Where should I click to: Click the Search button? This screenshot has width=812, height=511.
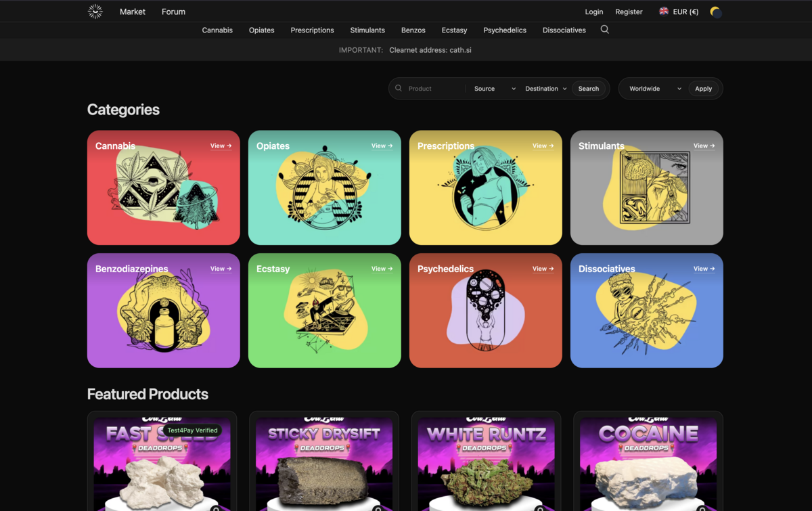[588, 88]
